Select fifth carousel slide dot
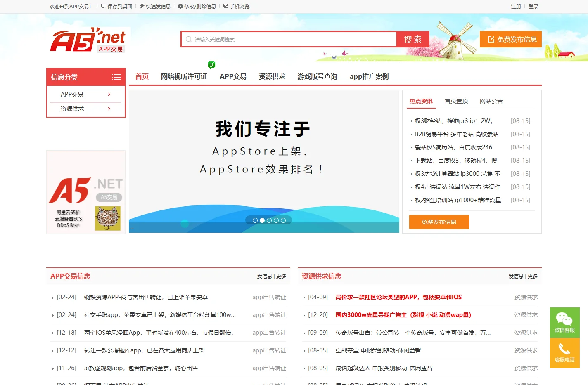 283,220
